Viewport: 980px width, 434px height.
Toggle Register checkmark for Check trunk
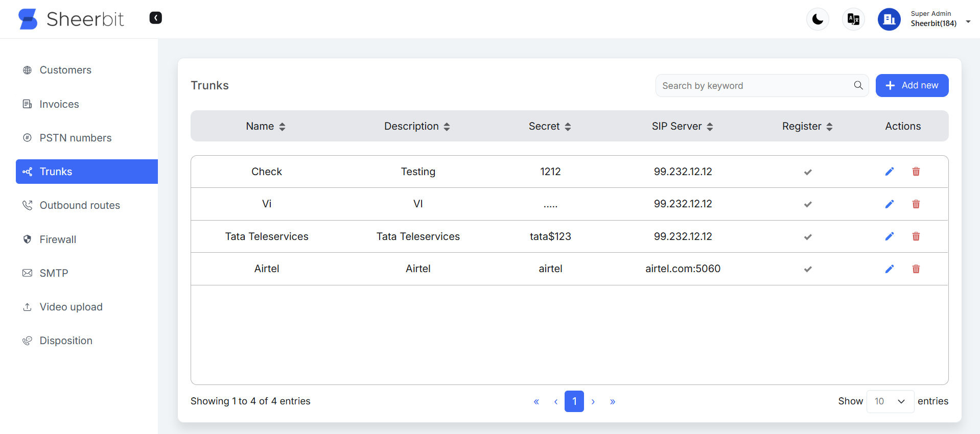point(807,172)
